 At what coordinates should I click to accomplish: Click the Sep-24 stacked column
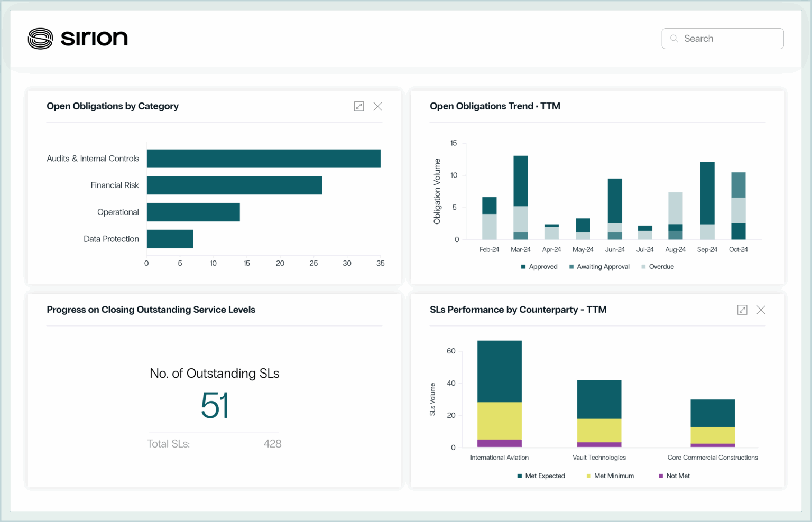[x=707, y=200]
